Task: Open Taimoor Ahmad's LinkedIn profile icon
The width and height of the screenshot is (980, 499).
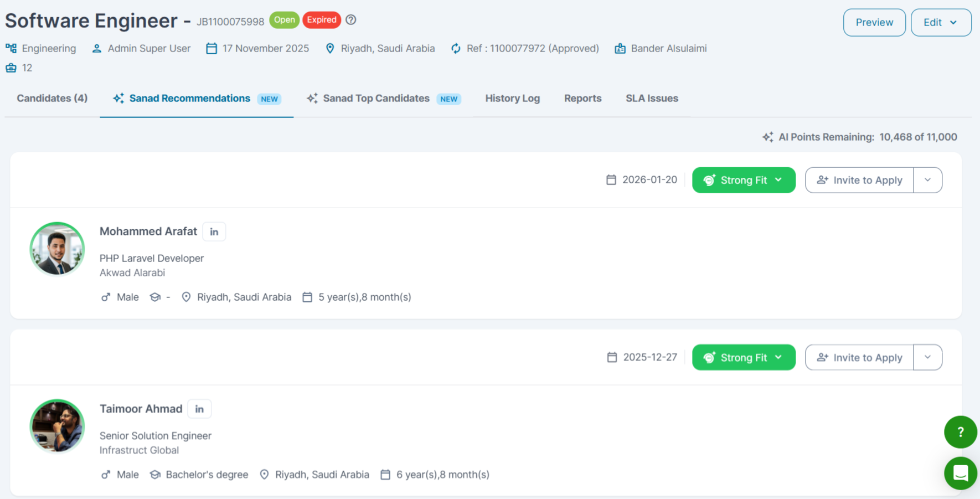Action: [x=199, y=409]
